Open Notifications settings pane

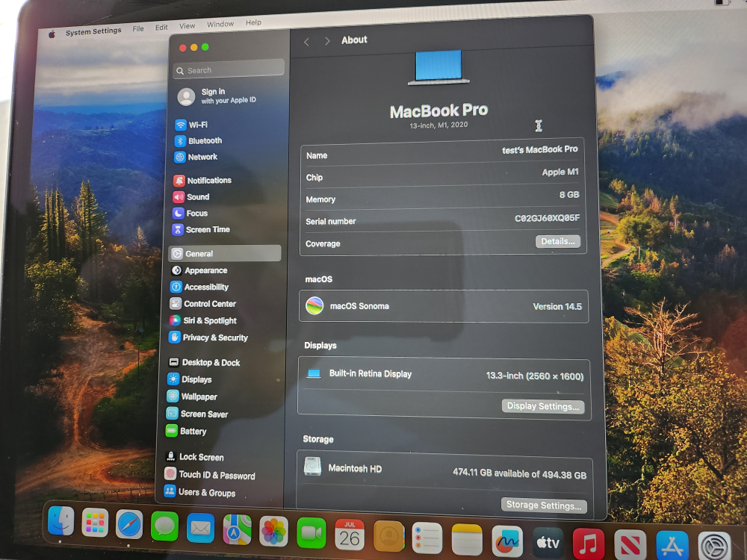(x=208, y=181)
